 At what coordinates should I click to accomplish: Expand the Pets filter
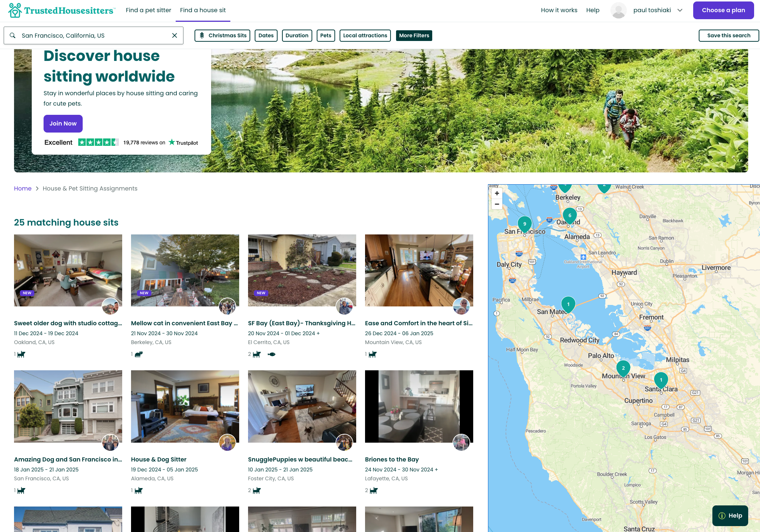coord(326,35)
